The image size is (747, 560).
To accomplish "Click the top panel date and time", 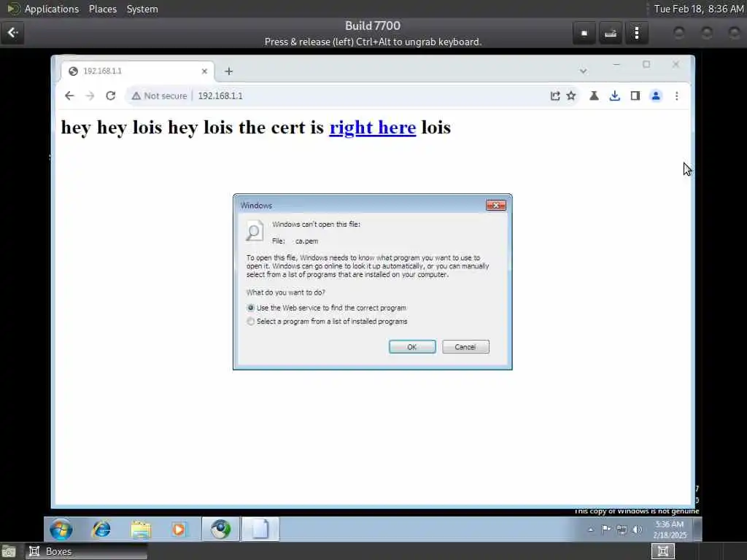I will pos(698,9).
